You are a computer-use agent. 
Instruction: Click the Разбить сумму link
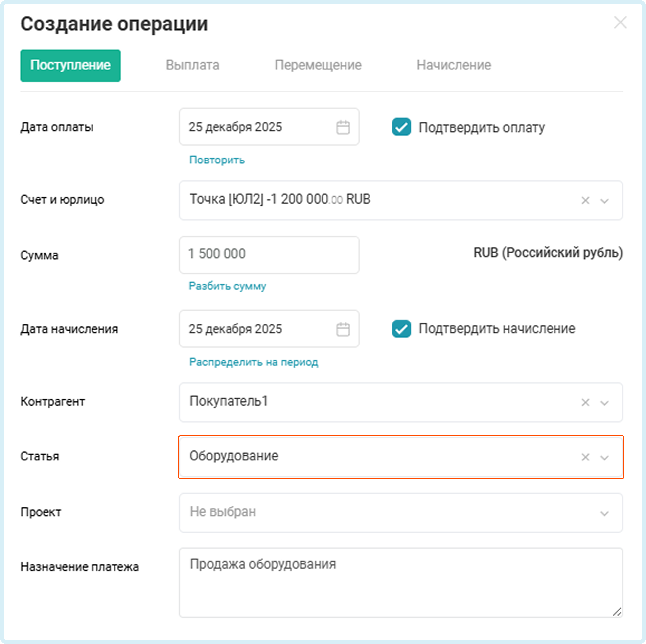[227, 286]
